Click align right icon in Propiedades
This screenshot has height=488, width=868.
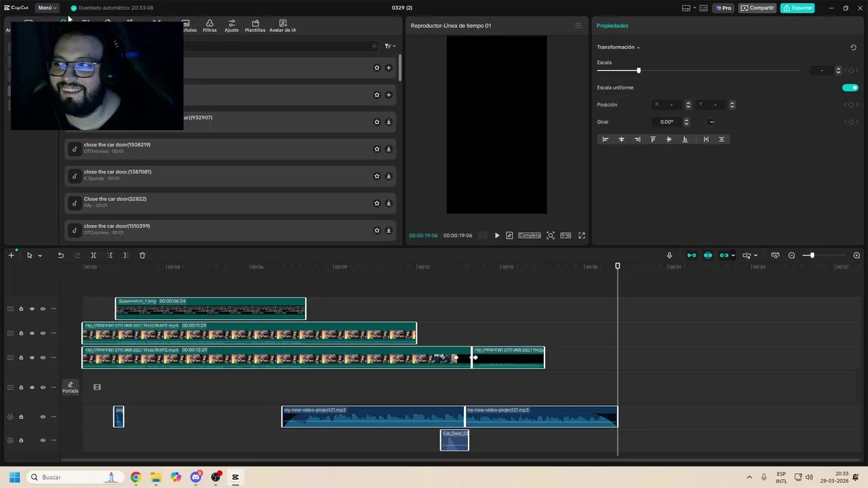(x=637, y=139)
